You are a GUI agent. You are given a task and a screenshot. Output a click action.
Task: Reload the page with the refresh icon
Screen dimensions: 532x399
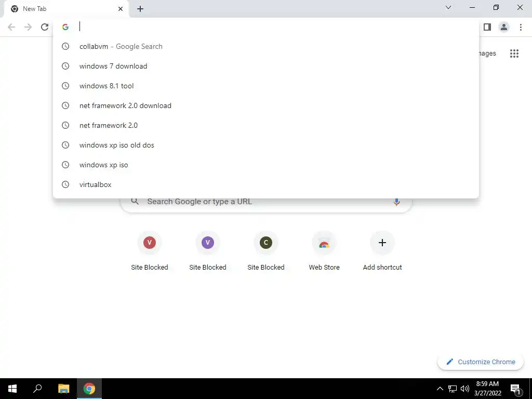45,27
